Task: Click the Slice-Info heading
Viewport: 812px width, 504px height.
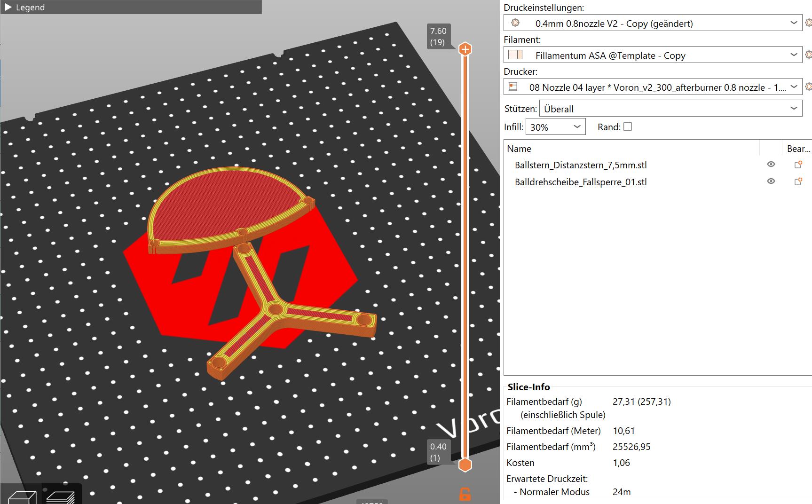Action: pyautogui.click(x=528, y=387)
